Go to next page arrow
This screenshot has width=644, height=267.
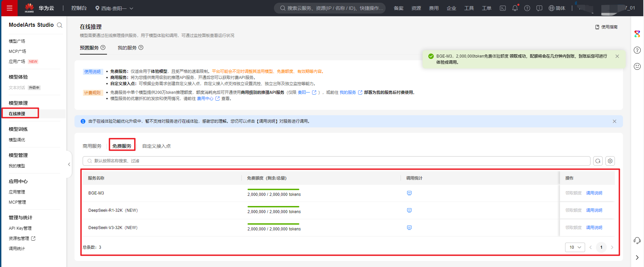click(x=612, y=247)
